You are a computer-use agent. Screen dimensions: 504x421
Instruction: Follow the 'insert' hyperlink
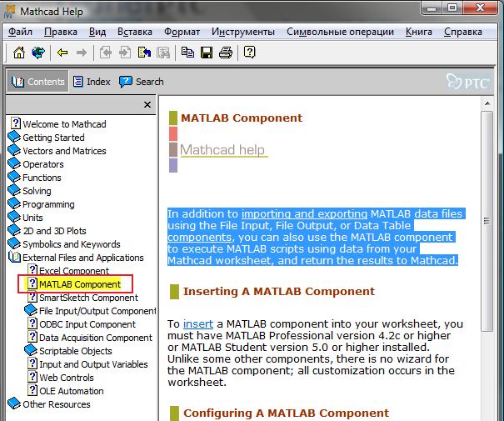[x=198, y=323]
